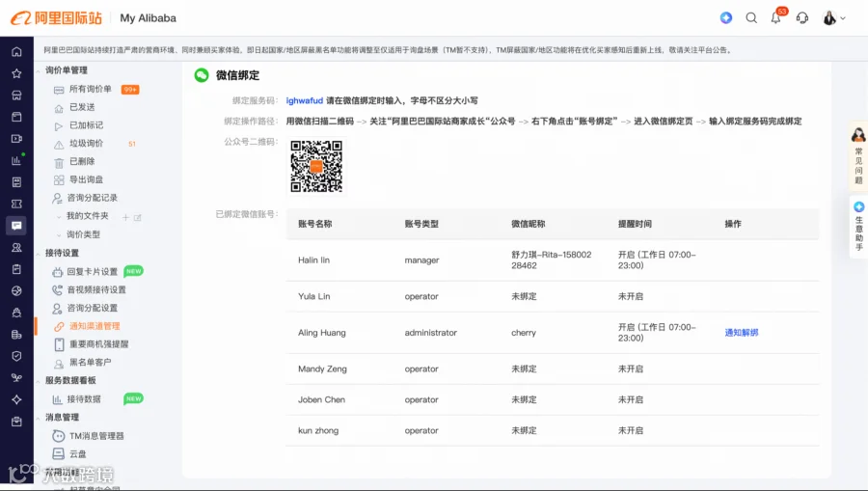868x491 pixels.
Task: Open the customer service headset icon
Action: (x=802, y=18)
